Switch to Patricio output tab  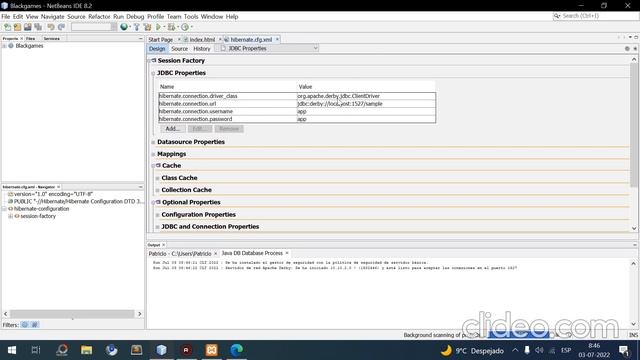180,253
